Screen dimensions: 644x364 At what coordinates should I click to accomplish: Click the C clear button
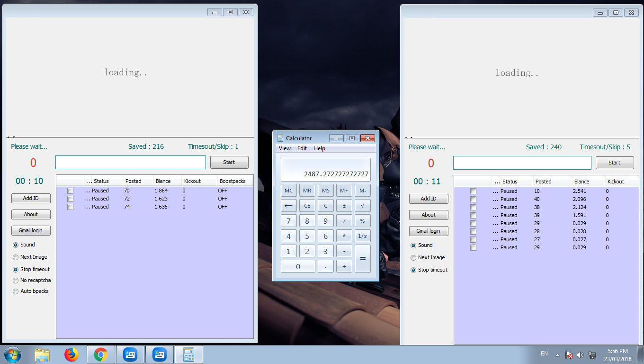(x=326, y=206)
